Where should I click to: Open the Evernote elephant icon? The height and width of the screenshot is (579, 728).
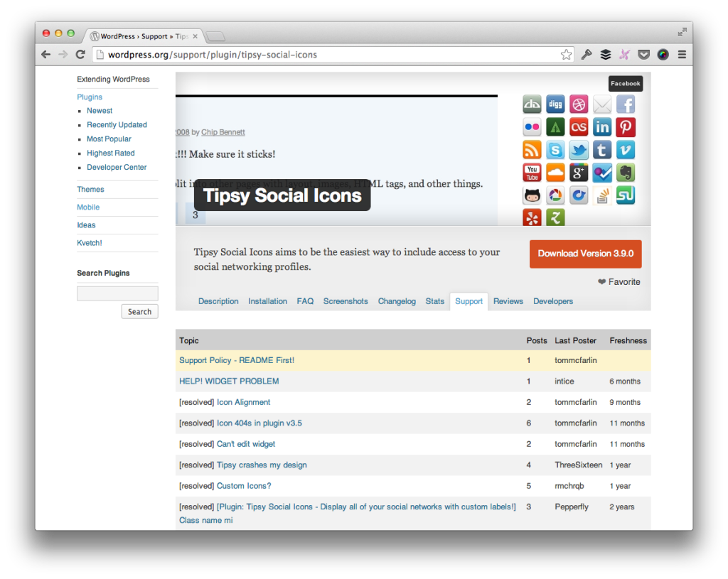point(626,173)
